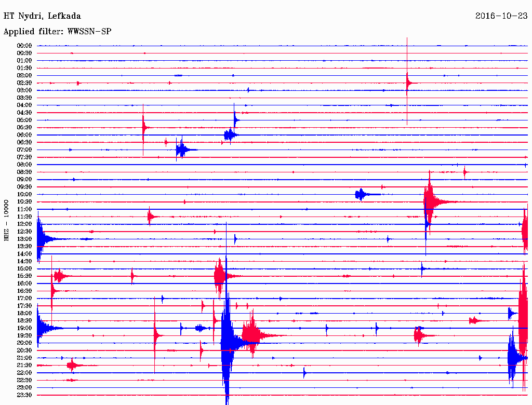Image resolution: width=532 pixels, height=405 pixels.
Task: Click the 13:00 time label
Action: click(x=24, y=239)
